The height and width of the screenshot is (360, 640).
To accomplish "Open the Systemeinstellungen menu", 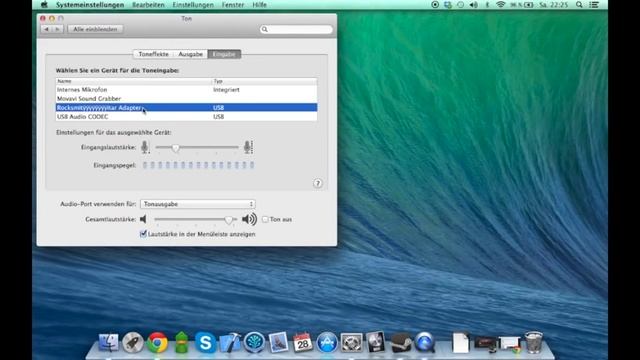I will [90, 5].
